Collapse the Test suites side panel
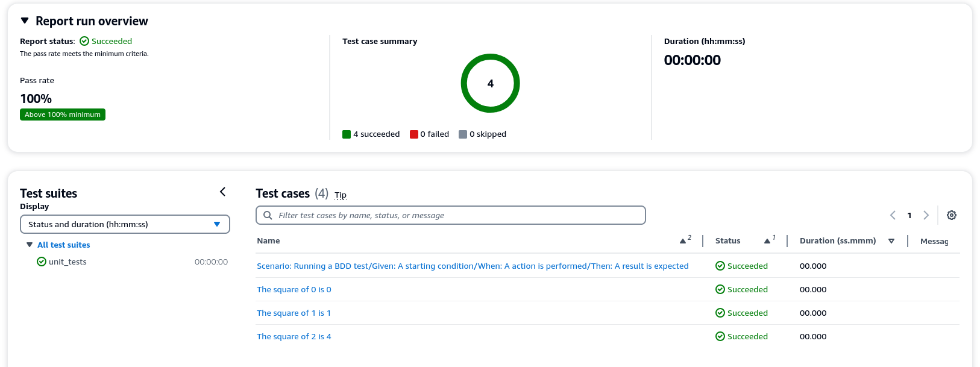Screen dimensions: 980x367 222,192
